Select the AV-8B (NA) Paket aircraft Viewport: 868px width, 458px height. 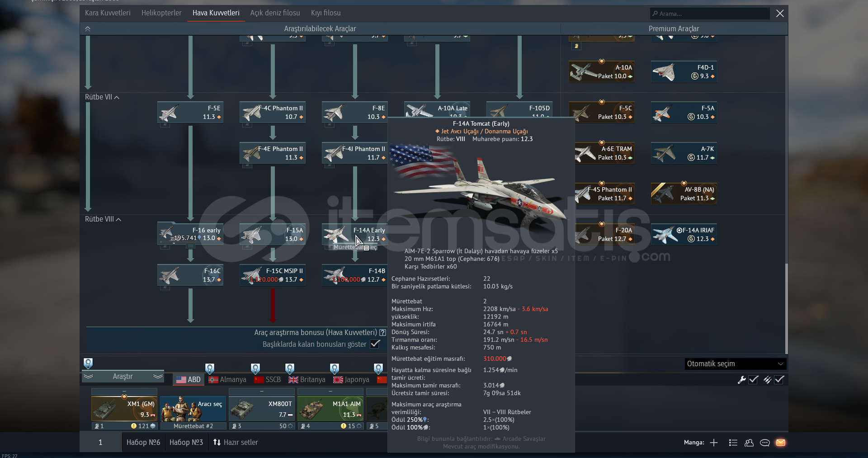pos(684,194)
